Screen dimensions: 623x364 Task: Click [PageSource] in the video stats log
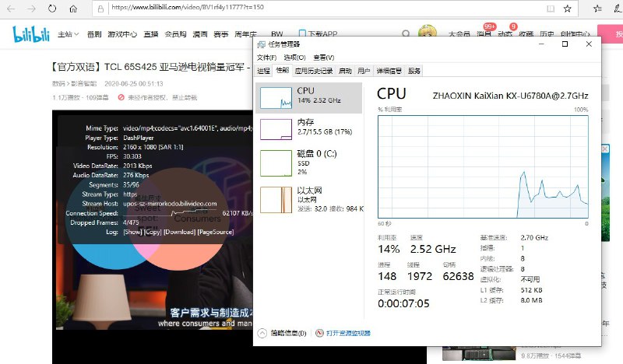coord(216,232)
